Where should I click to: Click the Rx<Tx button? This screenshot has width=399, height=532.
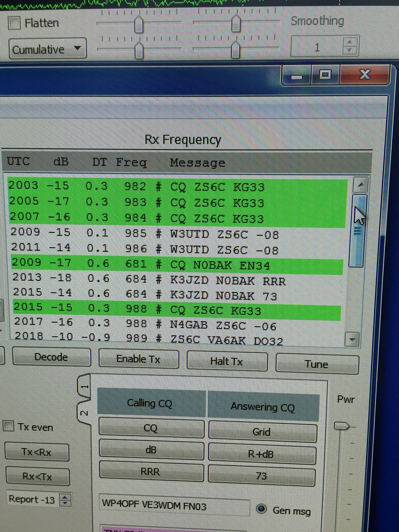tap(38, 476)
